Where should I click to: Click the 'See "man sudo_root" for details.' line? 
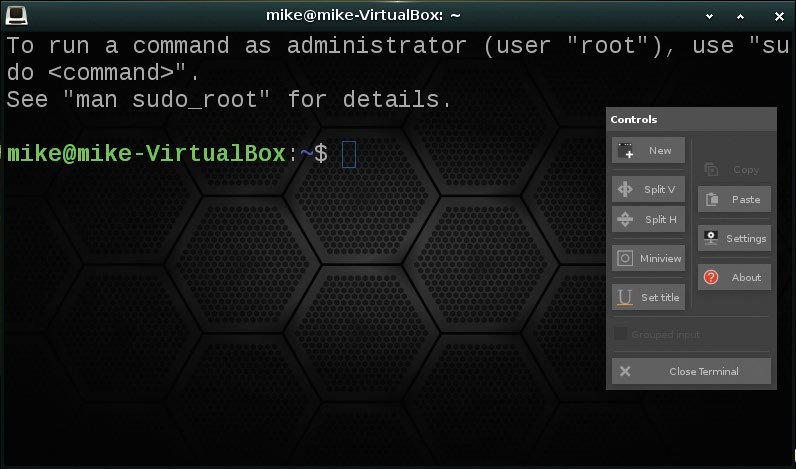pyautogui.click(x=228, y=99)
